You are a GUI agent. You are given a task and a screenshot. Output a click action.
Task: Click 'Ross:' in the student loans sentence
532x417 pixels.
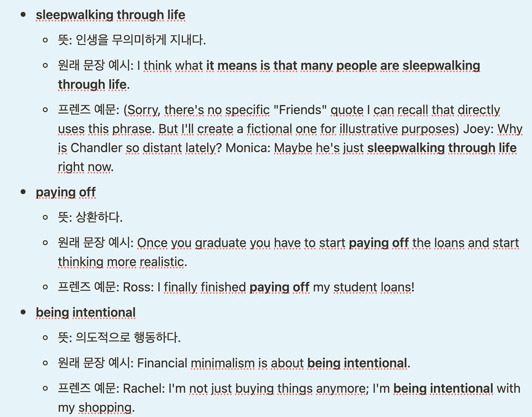pos(138,287)
